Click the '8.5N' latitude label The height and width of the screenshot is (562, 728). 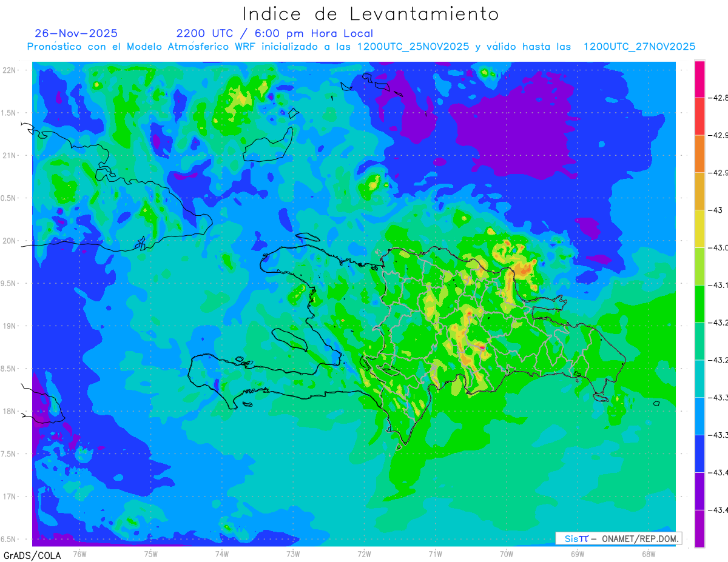(x=8, y=369)
